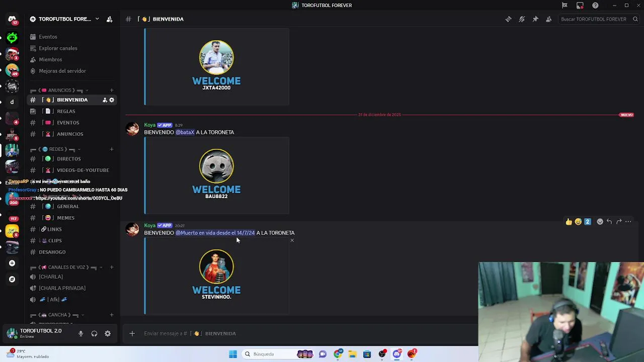Add thumbs up reaction to message
644x362 pixels.
click(x=569, y=222)
